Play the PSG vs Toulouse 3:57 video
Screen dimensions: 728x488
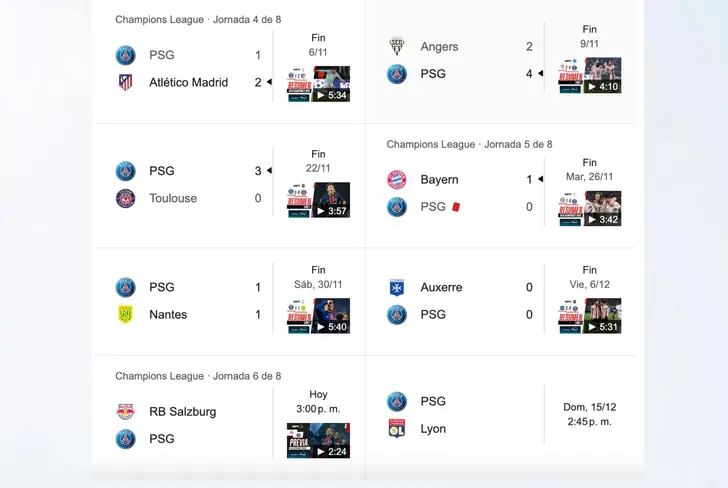[x=318, y=200]
